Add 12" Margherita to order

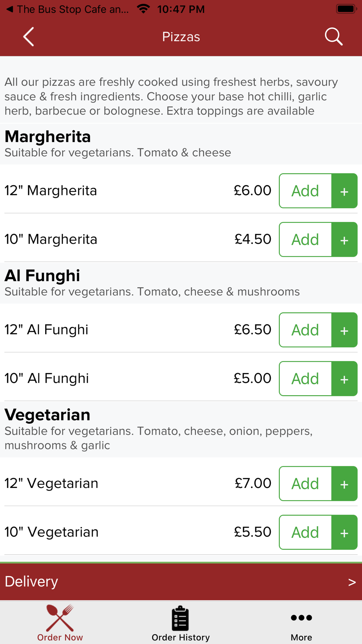[306, 191]
